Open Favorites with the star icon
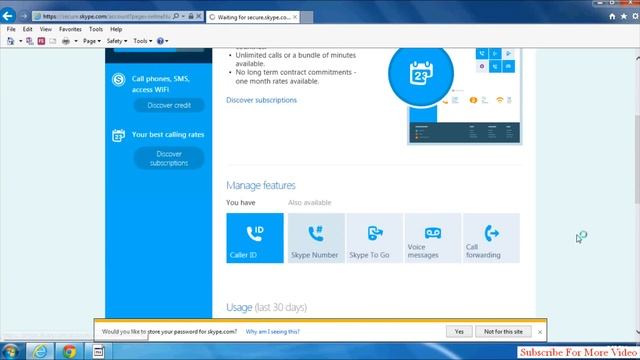 pyautogui.click(x=624, y=16)
